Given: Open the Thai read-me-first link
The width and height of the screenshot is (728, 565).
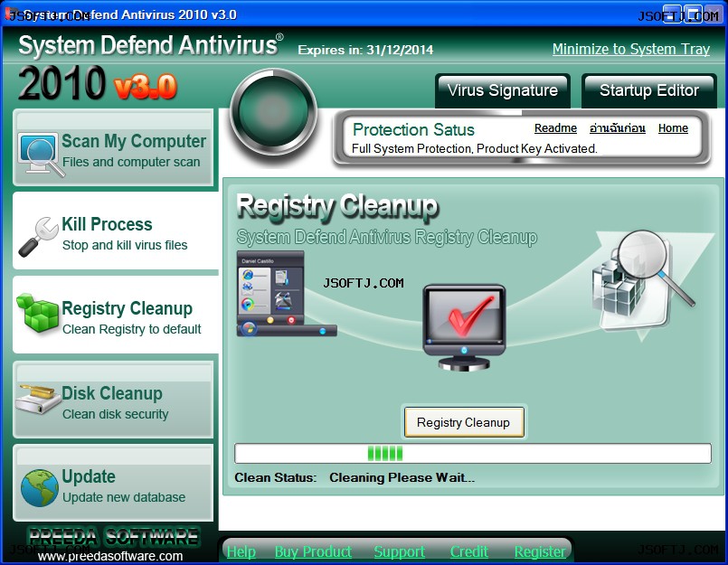Looking at the screenshot, I should 618,128.
